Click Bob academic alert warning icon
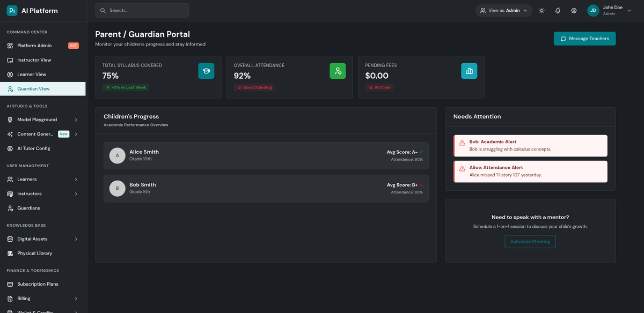 pos(462,143)
